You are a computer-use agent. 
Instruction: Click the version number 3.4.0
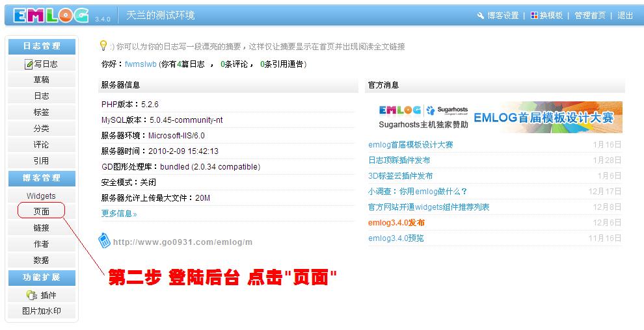click(x=103, y=19)
